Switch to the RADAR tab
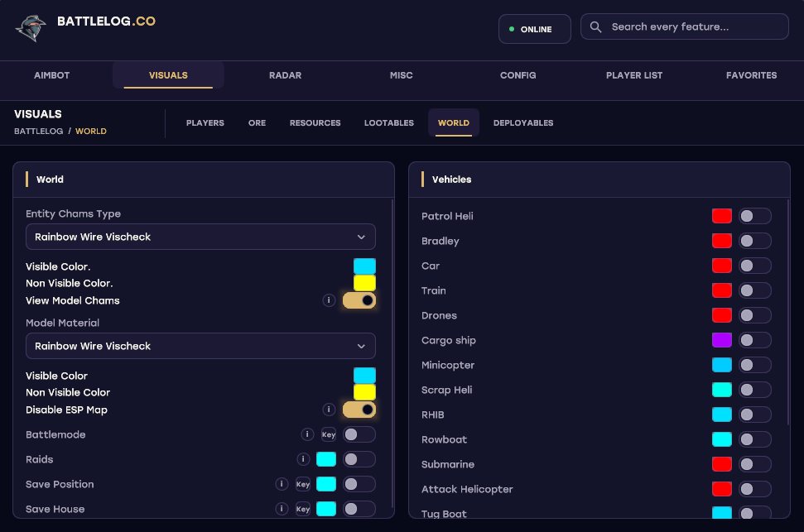 click(285, 75)
